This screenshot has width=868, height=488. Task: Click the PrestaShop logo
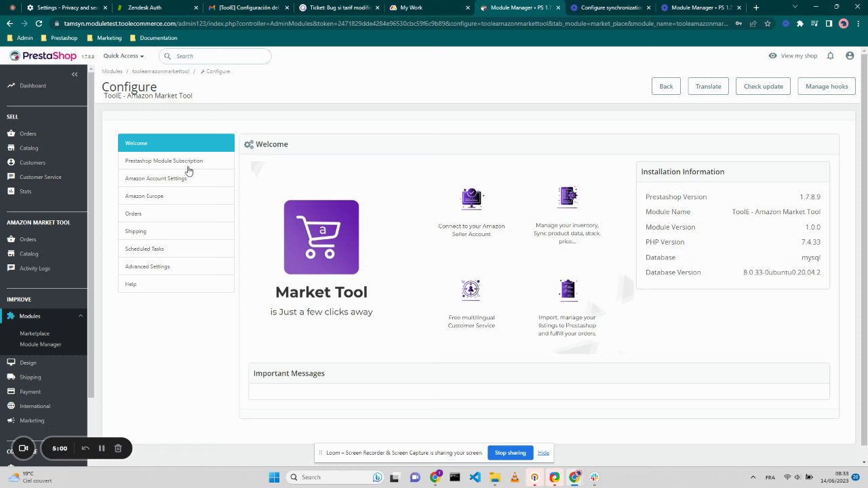coord(43,56)
